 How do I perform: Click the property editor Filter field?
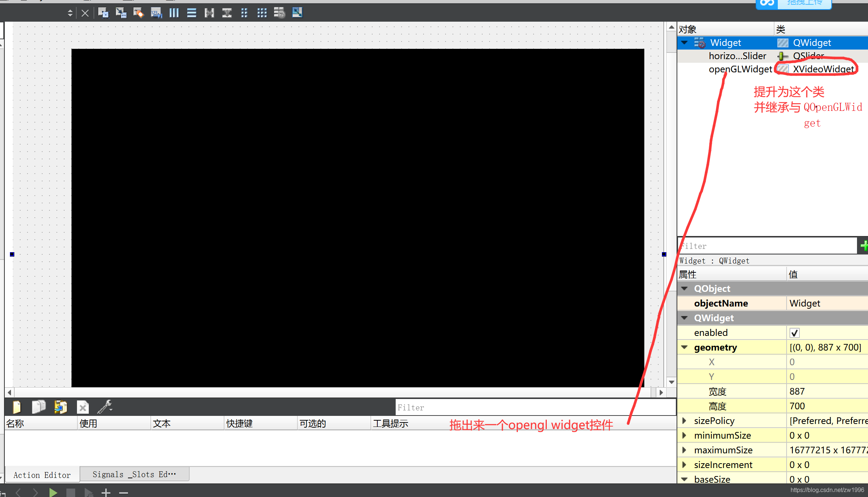pos(767,246)
